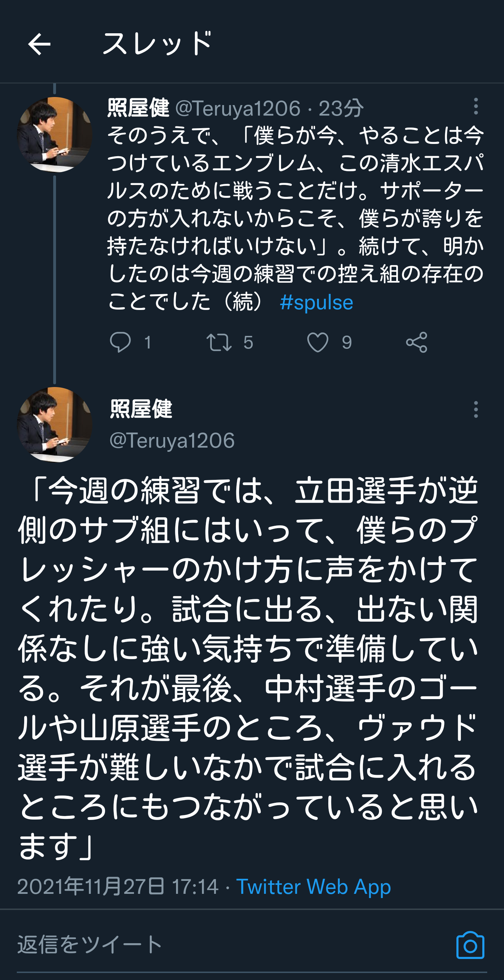This screenshot has width=504, height=980.
Task: Open camera icon in reply bar
Action: point(470,945)
